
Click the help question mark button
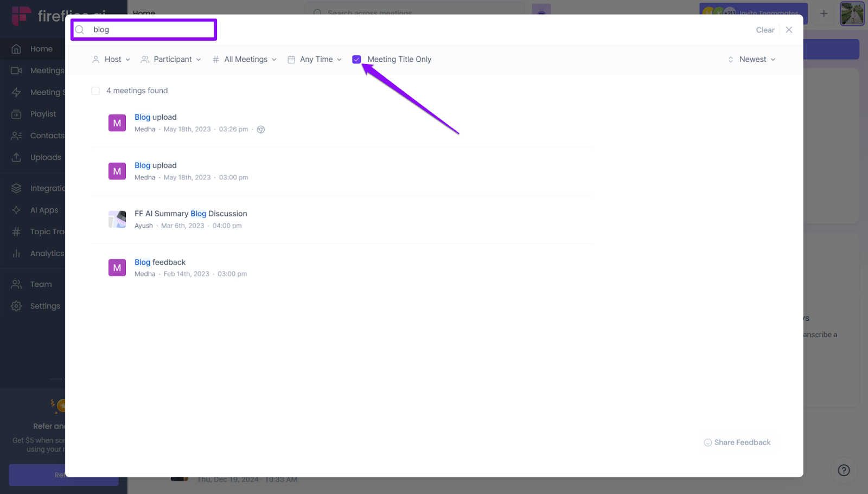click(x=844, y=470)
